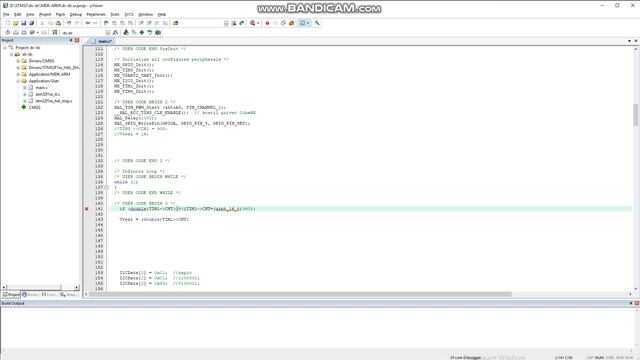Save the current file with the floppy icon

point(24,23)
